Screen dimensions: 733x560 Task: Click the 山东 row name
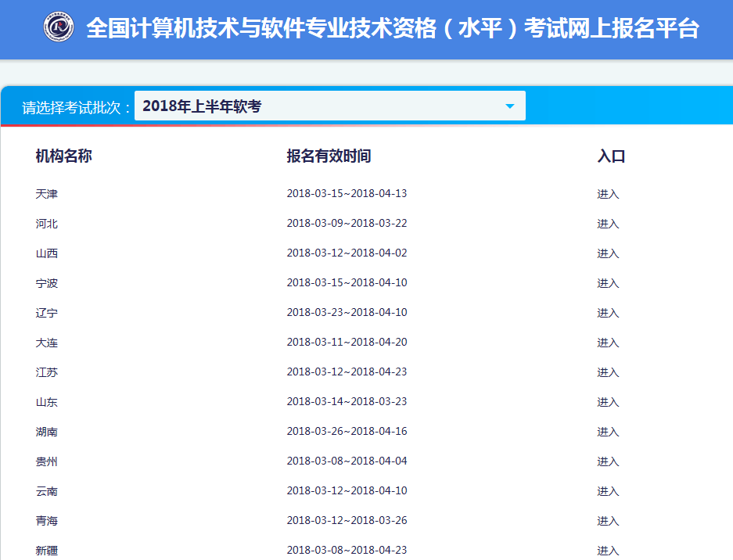pos(47,402)
